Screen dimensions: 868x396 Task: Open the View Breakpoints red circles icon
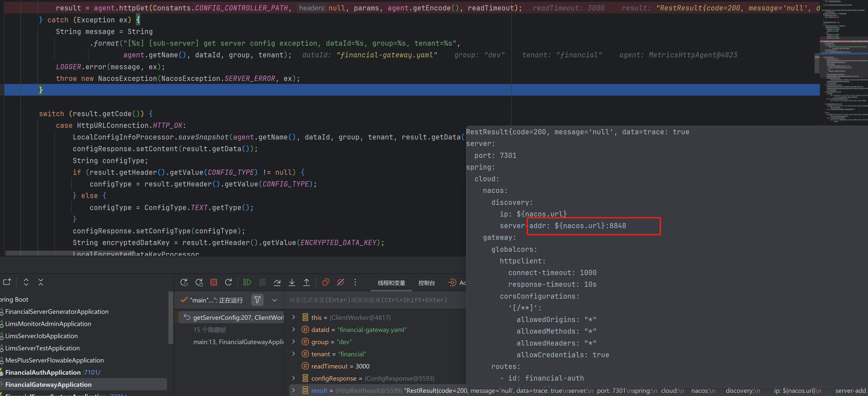[x=326, y=282]
